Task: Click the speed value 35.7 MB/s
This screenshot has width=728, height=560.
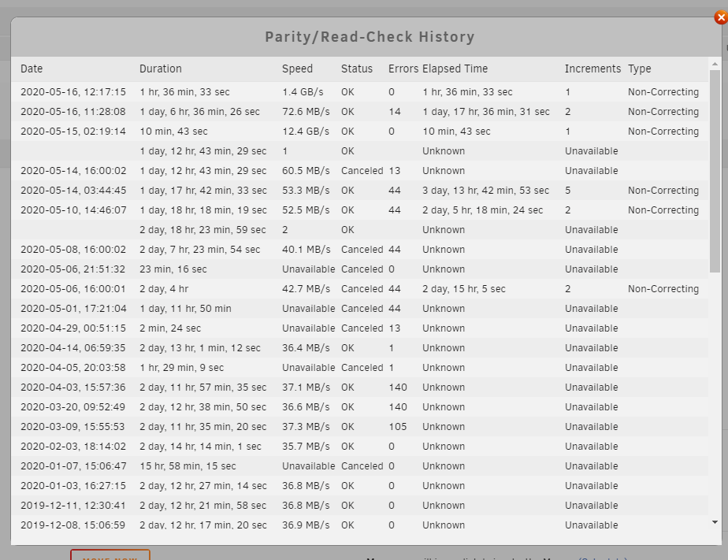Action: (306, 447)
